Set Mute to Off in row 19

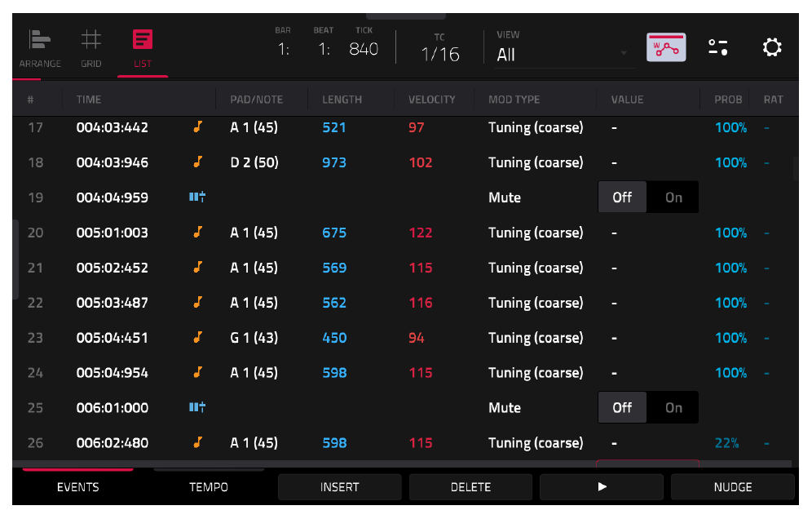622,197
